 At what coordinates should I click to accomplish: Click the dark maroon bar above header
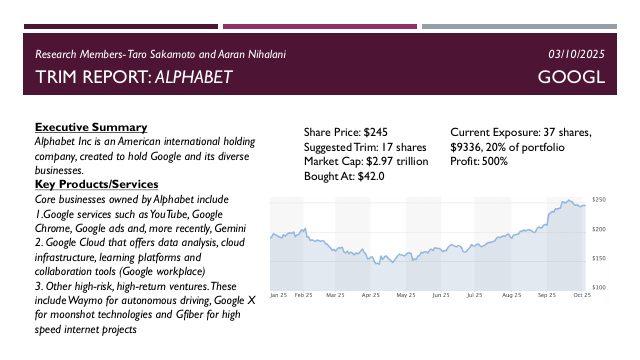121,27
